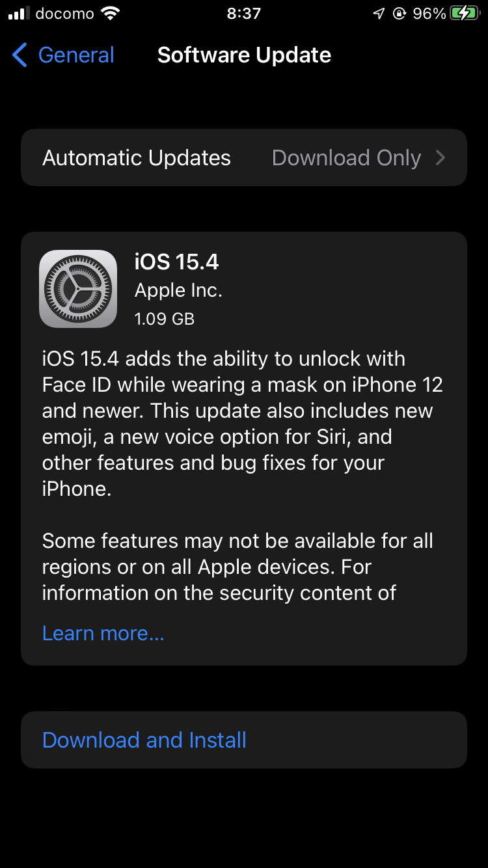Tap the docomo carrier label
This screenshot has height=868, width=488.
coord(64,14)
